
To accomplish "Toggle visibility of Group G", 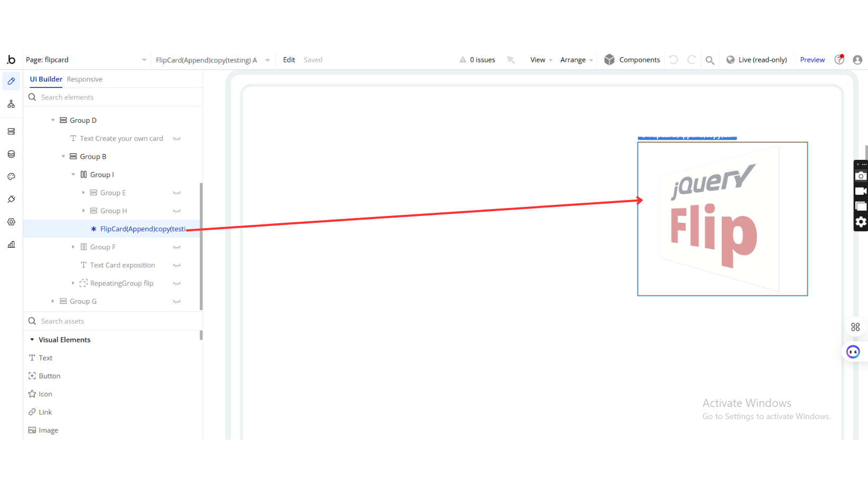I will [x=177, y=302].
